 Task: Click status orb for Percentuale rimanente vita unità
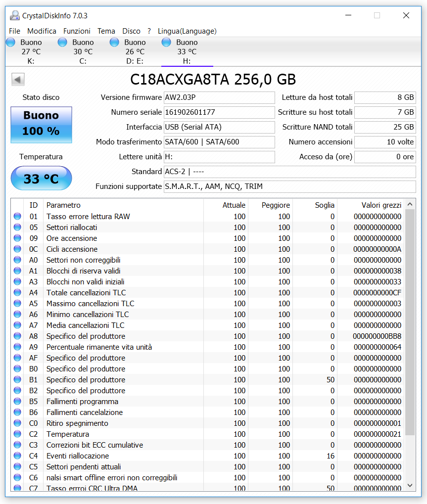pos(17,347)
